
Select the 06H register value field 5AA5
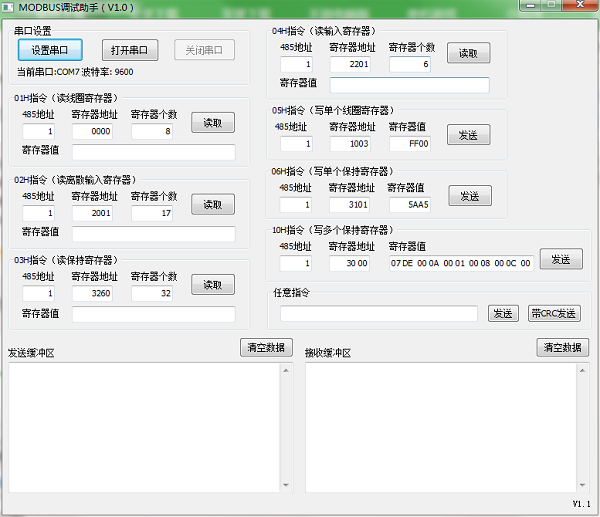click(x=410, y=204)
